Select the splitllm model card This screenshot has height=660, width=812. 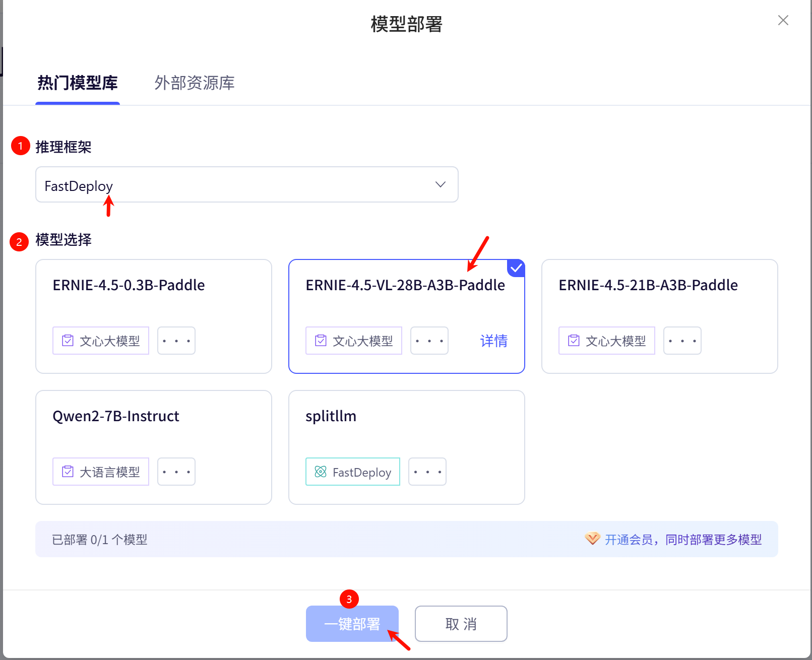407,447
